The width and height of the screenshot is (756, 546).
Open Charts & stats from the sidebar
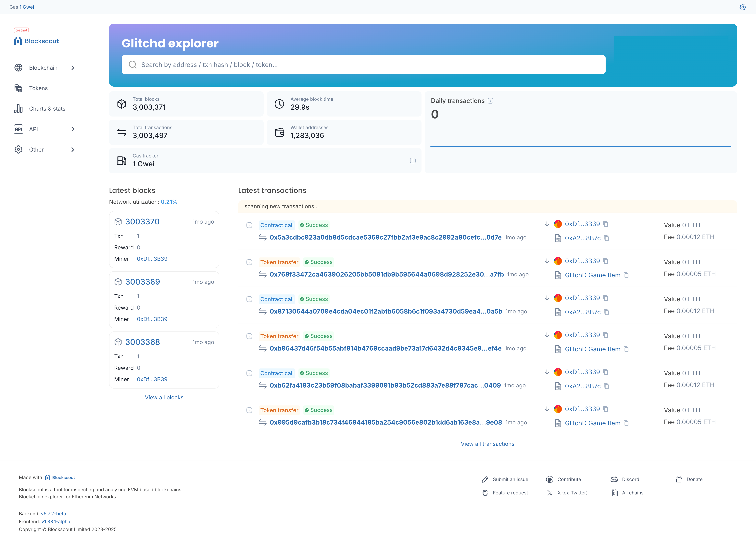(x=47, y=109)
